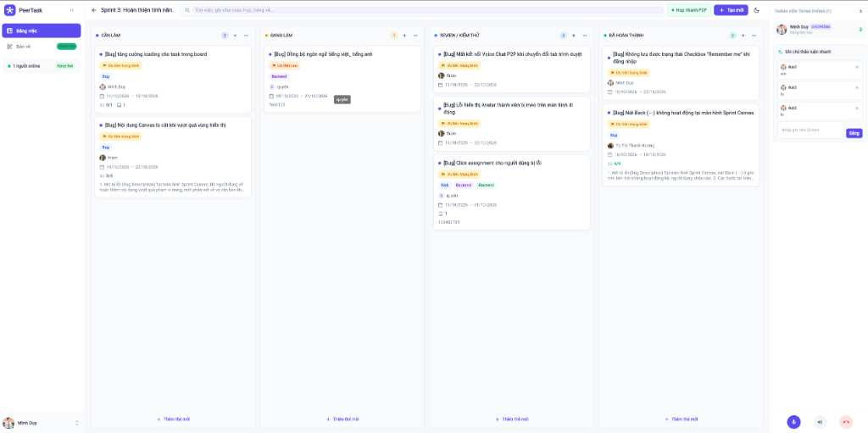Open card "[Bug] Nút Back không hoạt động"
The image size is (868, 433).
click(681, 145)
